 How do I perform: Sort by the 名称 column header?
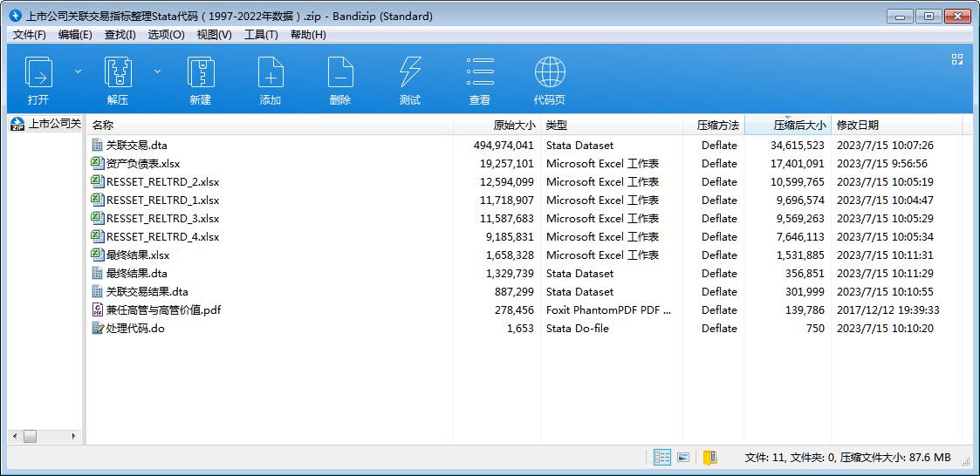tap(270, 125)
